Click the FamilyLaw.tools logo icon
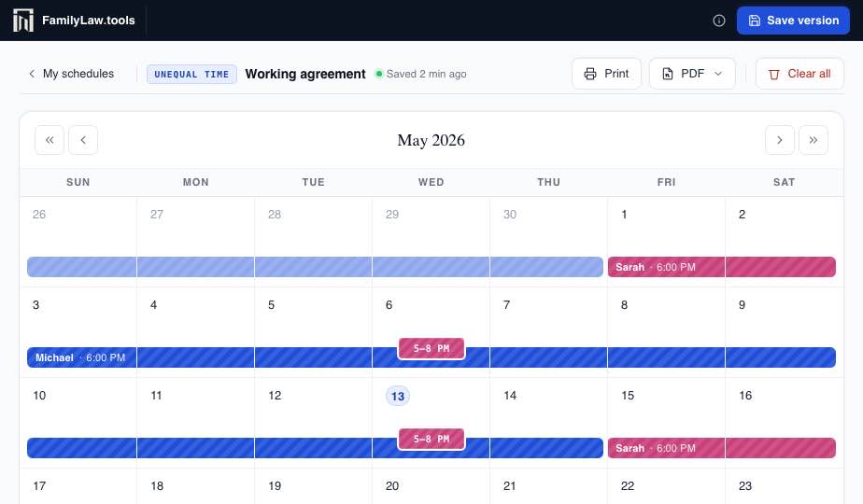The height and width of the screenshot is (504, 863). click(23, 21)
